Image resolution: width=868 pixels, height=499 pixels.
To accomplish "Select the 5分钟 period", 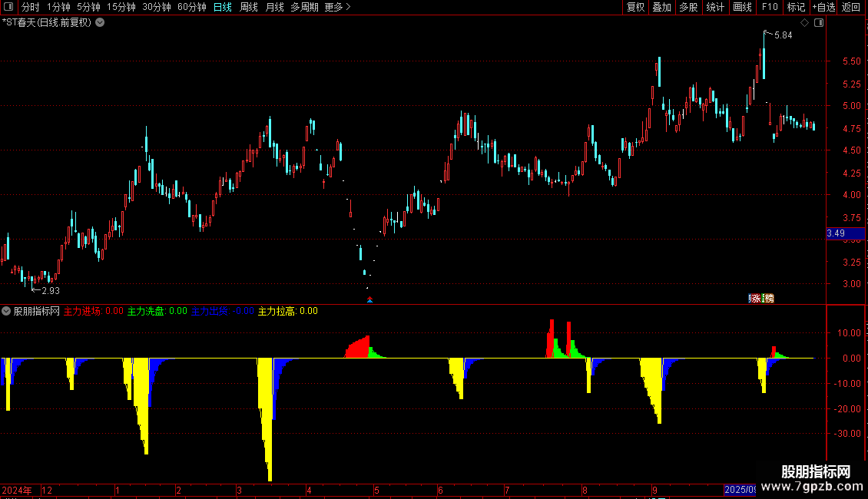I will click(x=88, y=7).
